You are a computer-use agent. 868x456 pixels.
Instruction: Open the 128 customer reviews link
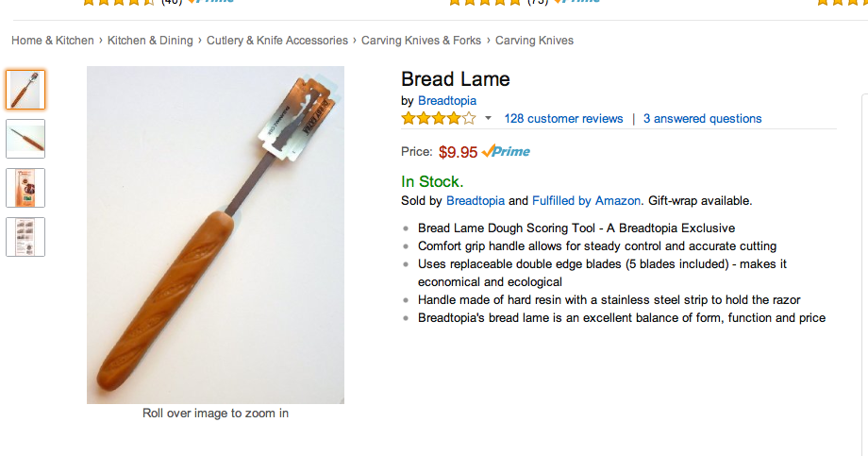(563, 119)
